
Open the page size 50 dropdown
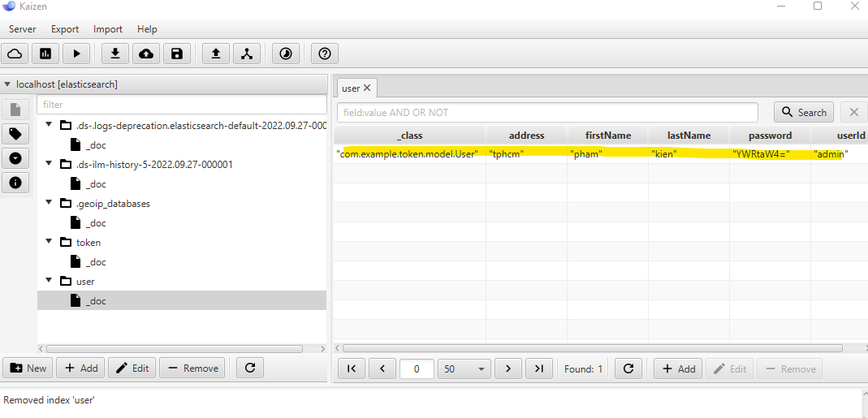click(464, 368)
